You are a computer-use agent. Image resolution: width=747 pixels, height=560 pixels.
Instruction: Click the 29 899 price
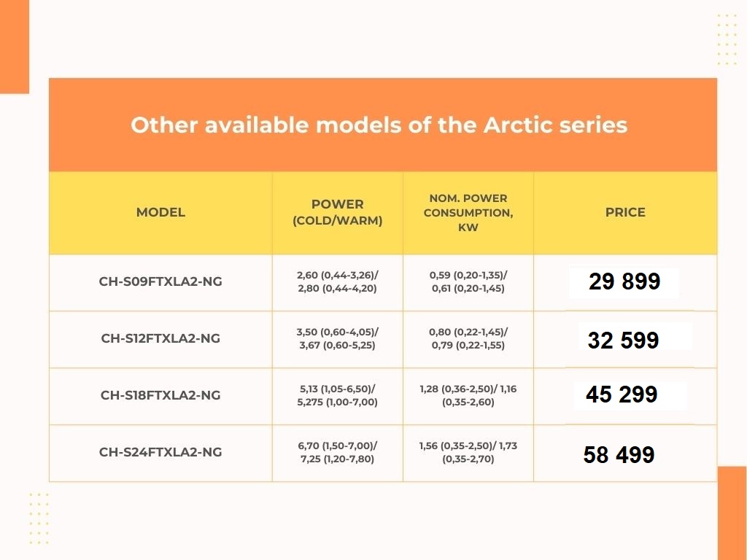click(624, 281)
